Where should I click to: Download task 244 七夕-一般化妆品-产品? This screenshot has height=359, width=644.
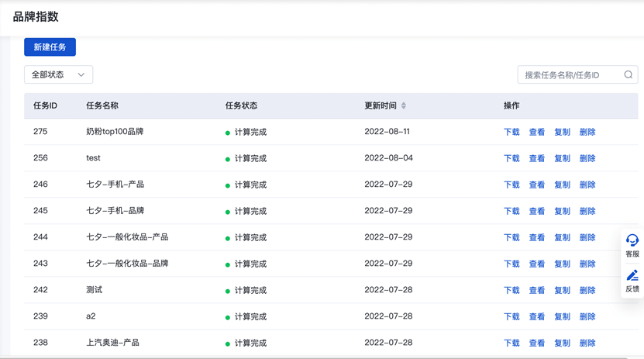511,238
